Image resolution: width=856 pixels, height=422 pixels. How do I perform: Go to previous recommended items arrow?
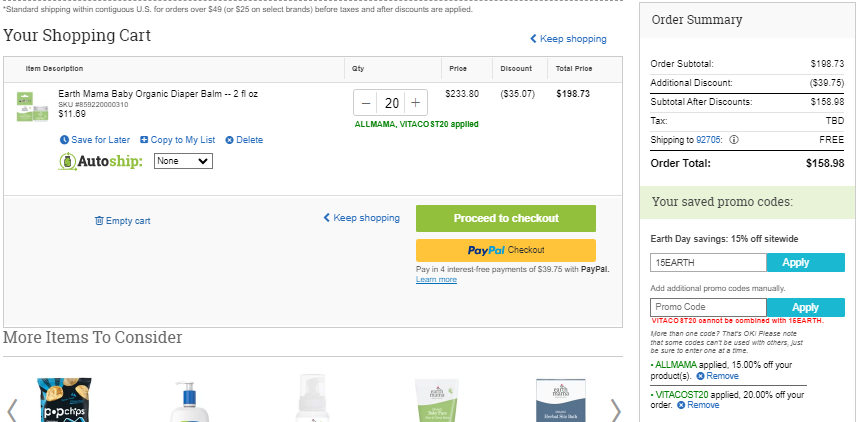[x=11, y=411]
